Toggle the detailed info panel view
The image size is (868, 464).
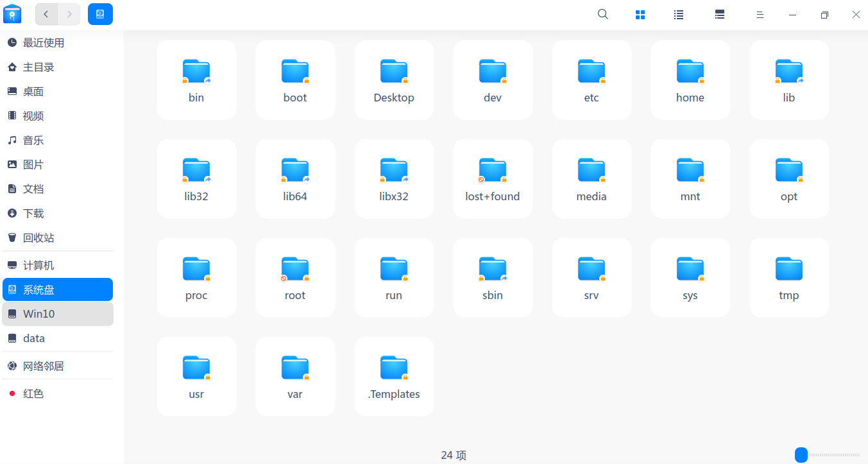[719, 14]
